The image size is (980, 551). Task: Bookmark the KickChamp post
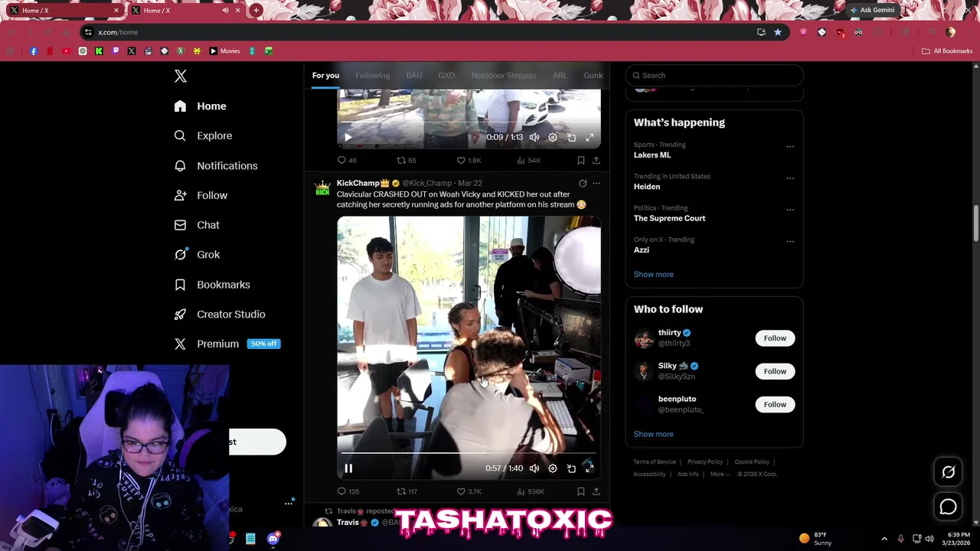pyautogui.click(x=581, y=491)
